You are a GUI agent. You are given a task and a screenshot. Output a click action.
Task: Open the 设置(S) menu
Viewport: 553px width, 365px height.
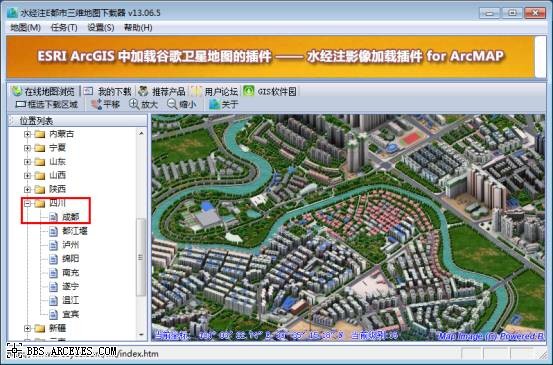(x=101, y=28)
